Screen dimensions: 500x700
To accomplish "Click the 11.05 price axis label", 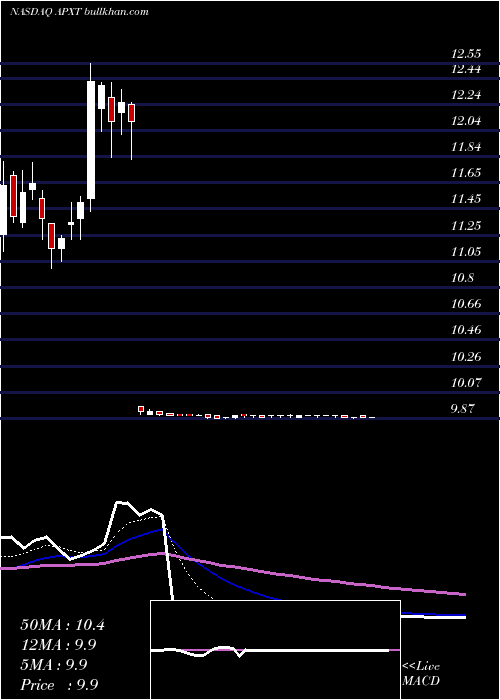I will click(x=466, y=252).
